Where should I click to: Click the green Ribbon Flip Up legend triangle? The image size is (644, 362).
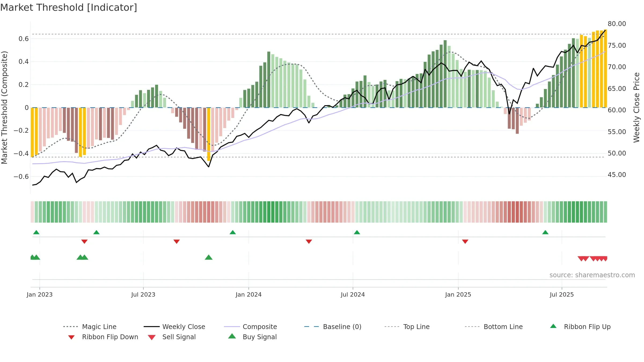(553, 326)
